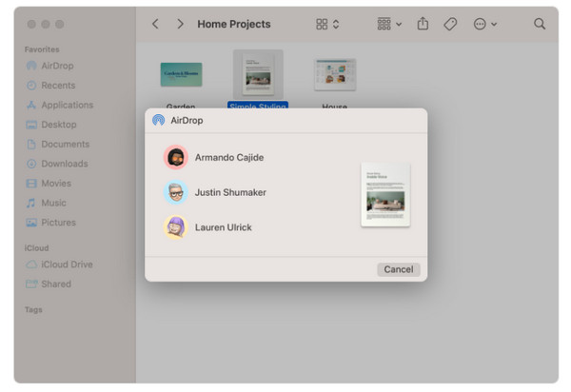
Task: Click the document preview in AirDrop dialog
Action: (385, 195)
